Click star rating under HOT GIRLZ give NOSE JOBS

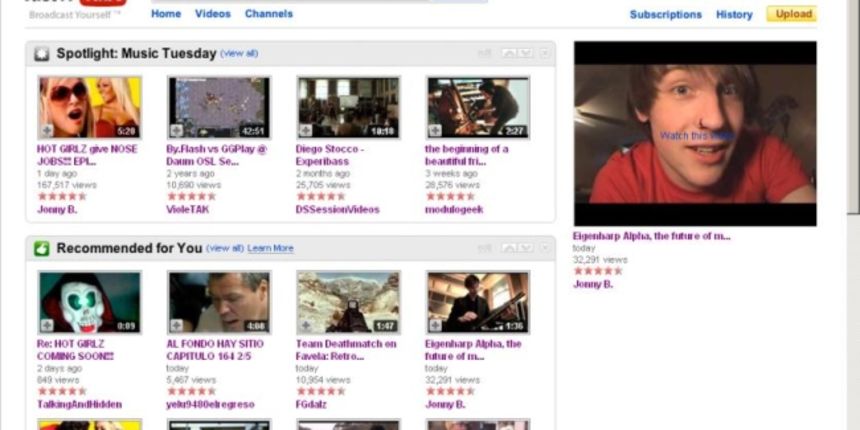point(62,196)
